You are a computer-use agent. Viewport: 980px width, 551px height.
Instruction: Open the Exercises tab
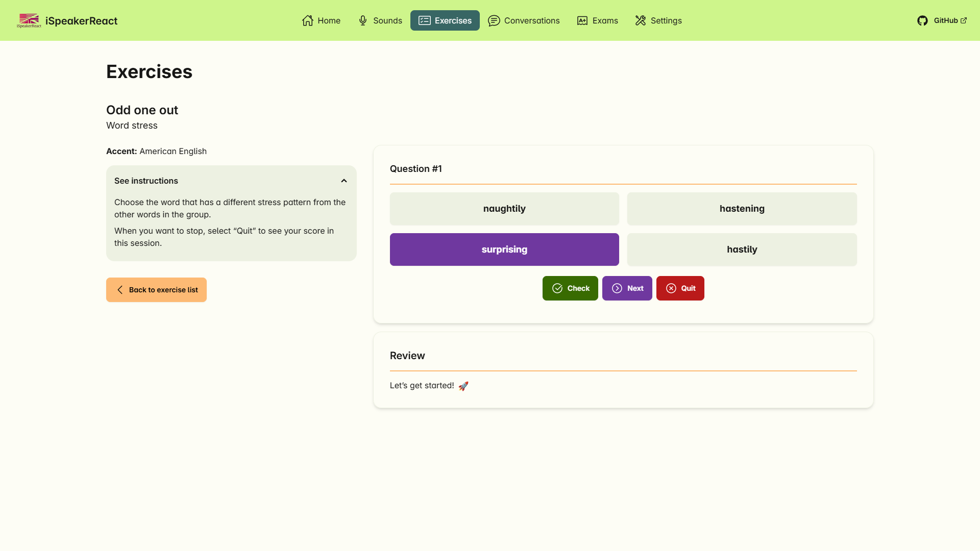pyautogui.click(x=445, y=20)
